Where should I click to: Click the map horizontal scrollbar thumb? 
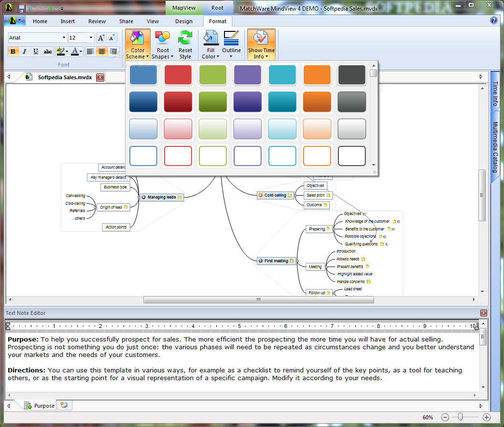coord(259,299)
